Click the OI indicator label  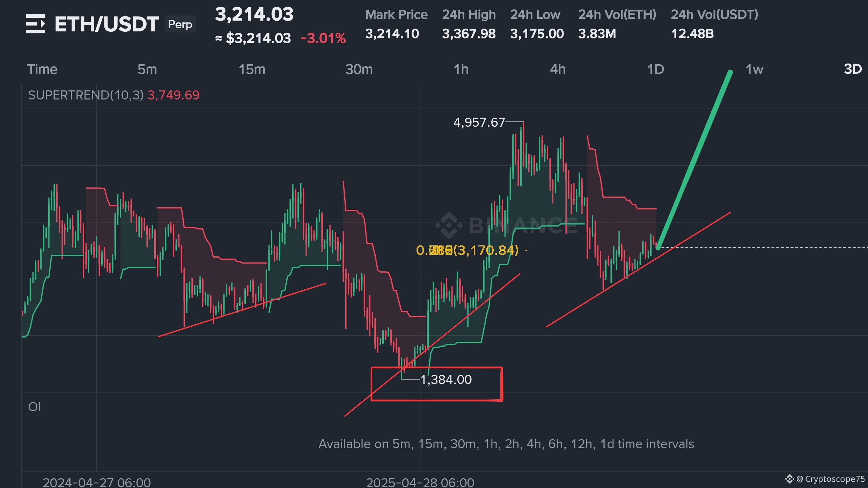point(35,407)
